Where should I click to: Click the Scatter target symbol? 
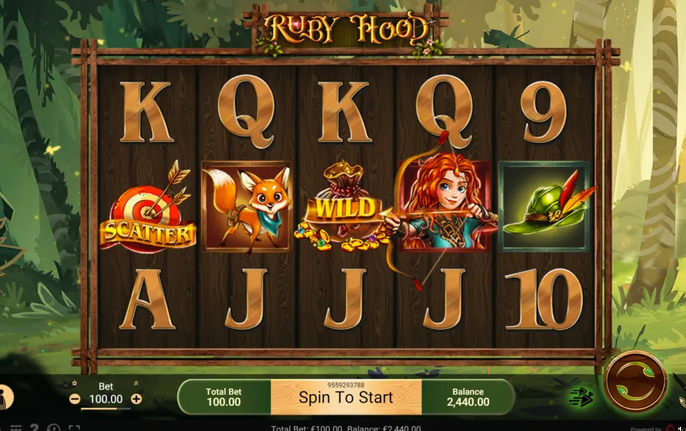point(147,208)
